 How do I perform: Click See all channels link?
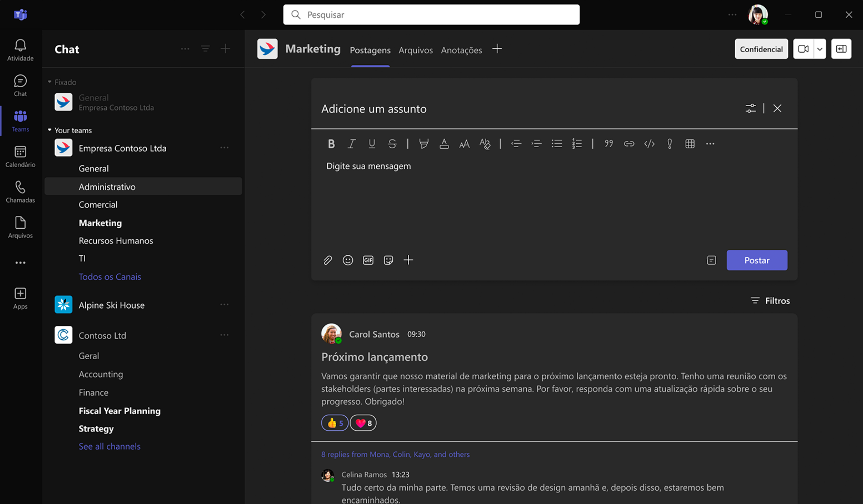pos(110,446)
